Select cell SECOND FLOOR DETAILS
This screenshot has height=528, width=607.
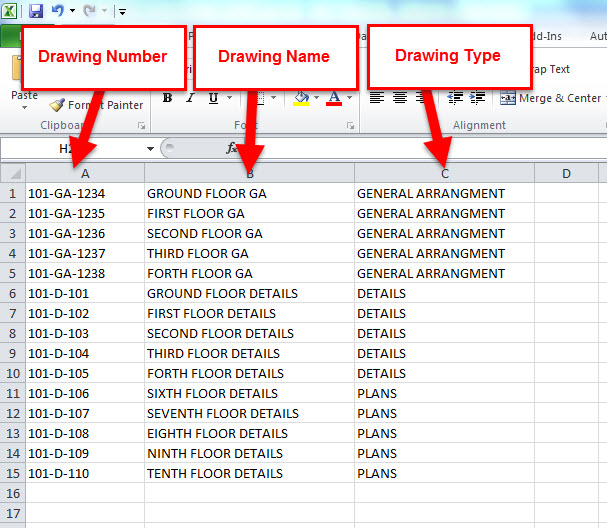pyautogui.click(x=250, y=333)
